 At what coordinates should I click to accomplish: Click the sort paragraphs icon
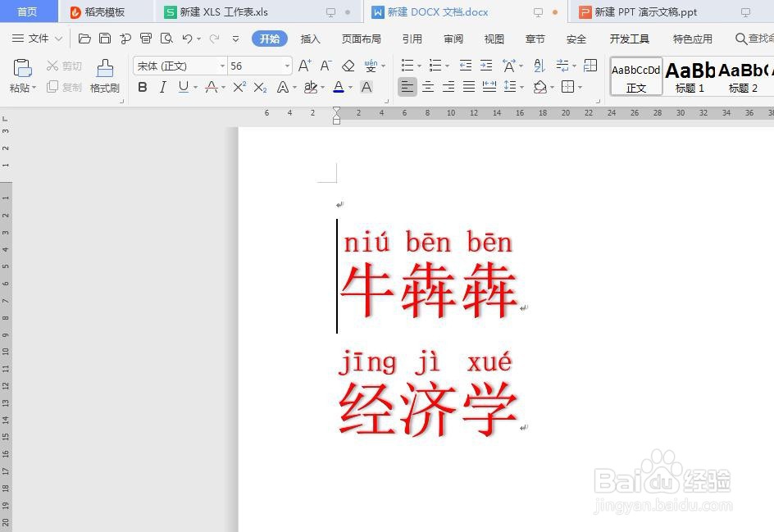[539, 66]
